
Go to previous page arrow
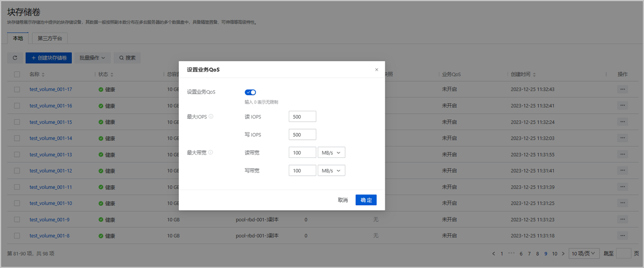point(494,253)
